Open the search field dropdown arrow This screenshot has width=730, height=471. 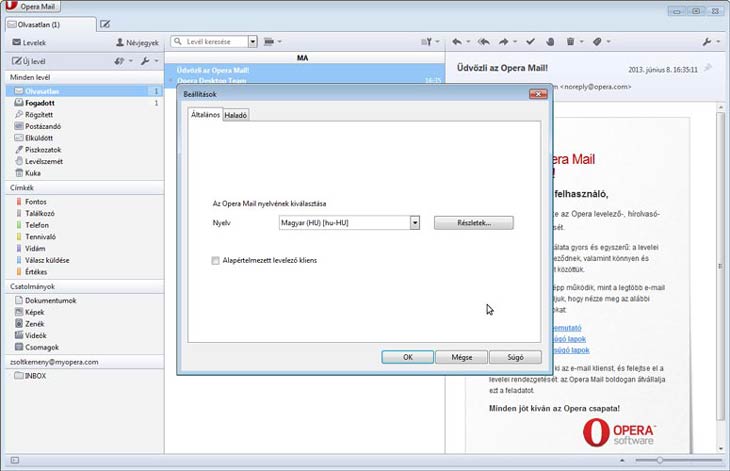252,42
